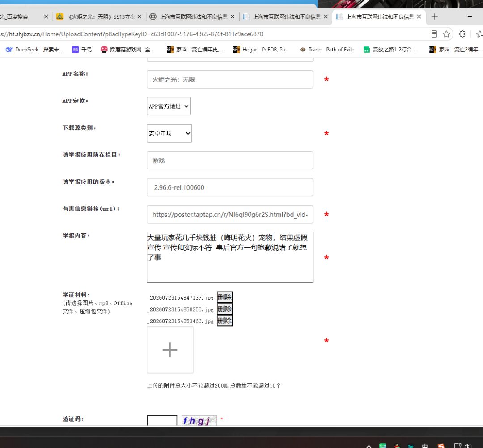Screen dimensions: 483x448
Task: Open the 家園 - 流亡编年史 bookmark
Action: (195, 50)
